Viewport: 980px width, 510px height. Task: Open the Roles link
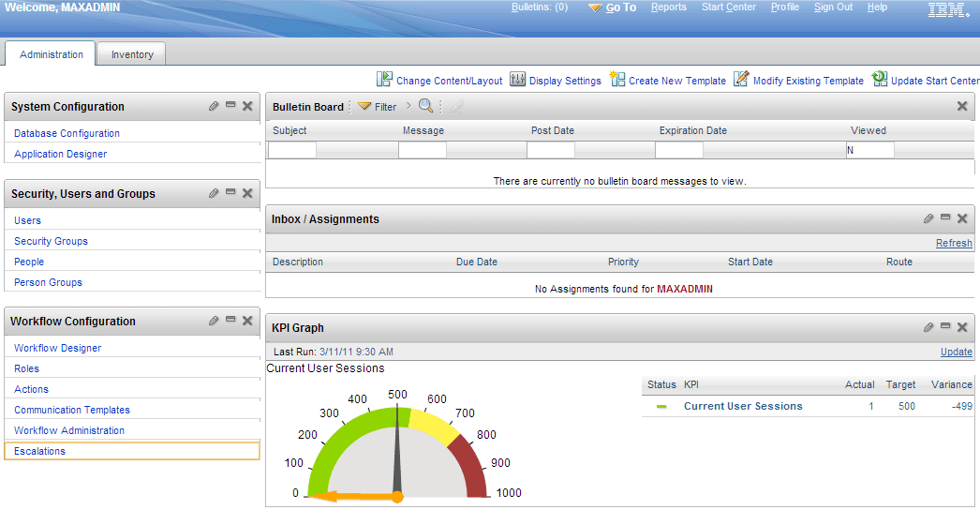pyautogui.click(x=27, y=368)
